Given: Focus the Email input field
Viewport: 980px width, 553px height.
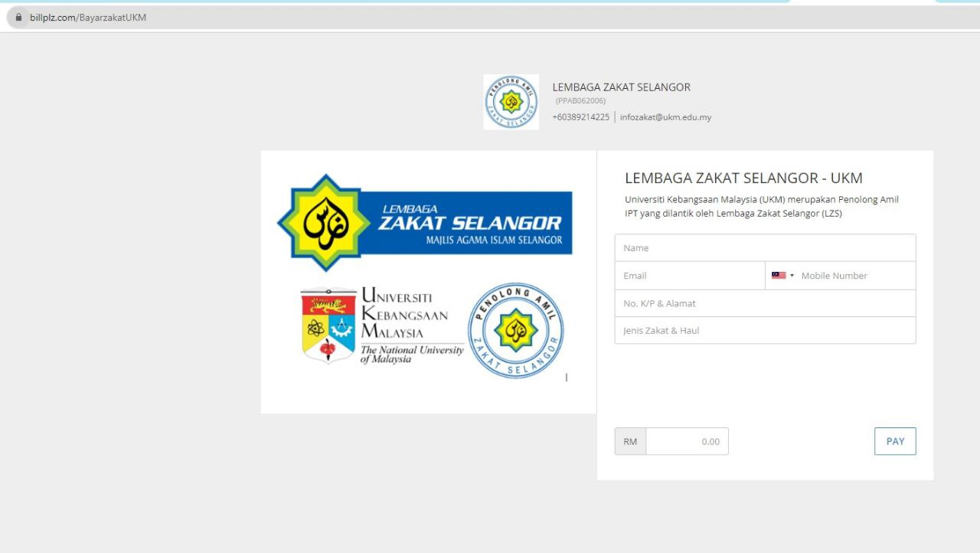Looking at the screenshot, I should pos(689,276).
